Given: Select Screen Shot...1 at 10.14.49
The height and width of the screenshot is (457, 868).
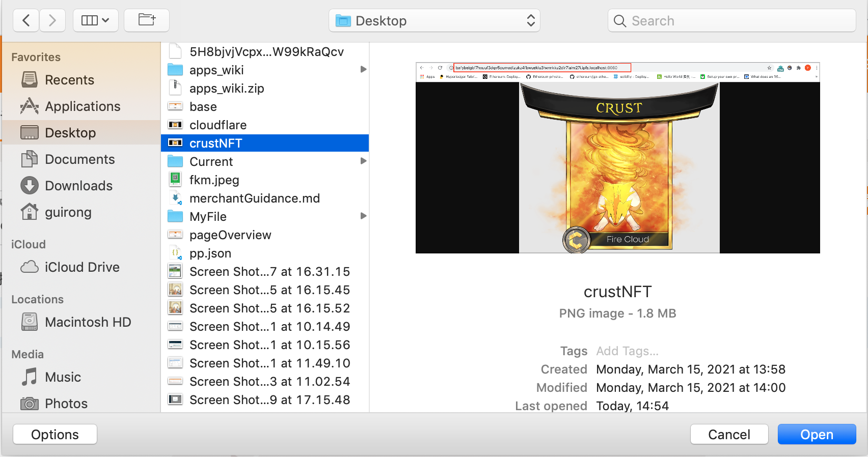Looking at the screenshot, I should (265, 327).
